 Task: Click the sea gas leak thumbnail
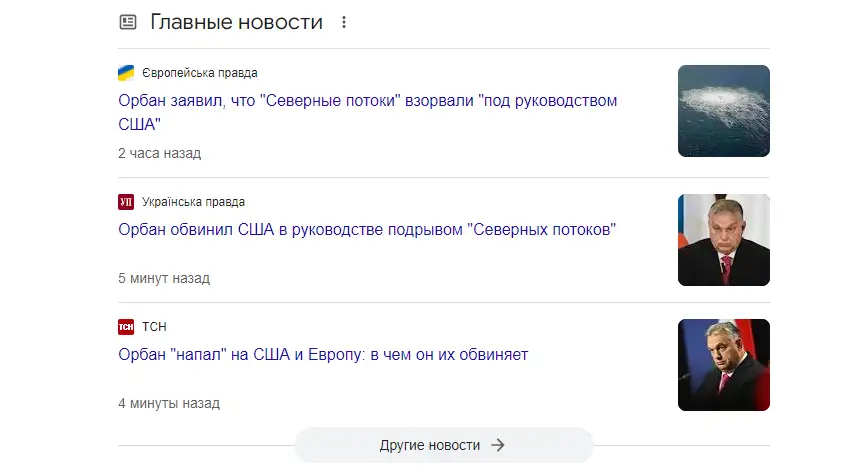coord(723,111)
